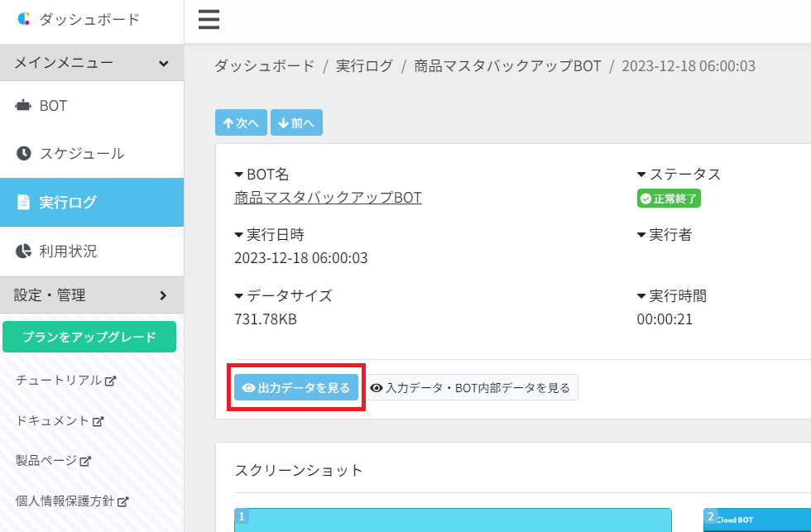
Task: Click 商品マスタバックアップBOT in the breadcrumb
Action: point(507,66)
